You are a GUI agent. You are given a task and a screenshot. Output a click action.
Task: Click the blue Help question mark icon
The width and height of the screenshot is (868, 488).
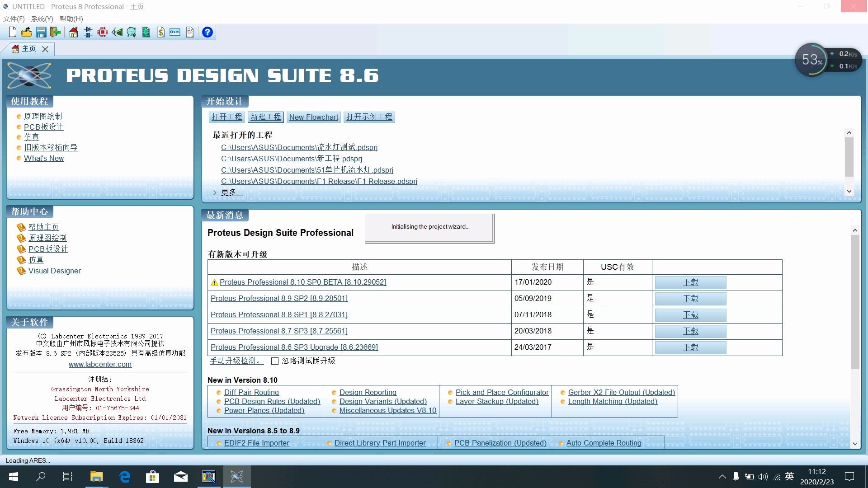[207, 32]
